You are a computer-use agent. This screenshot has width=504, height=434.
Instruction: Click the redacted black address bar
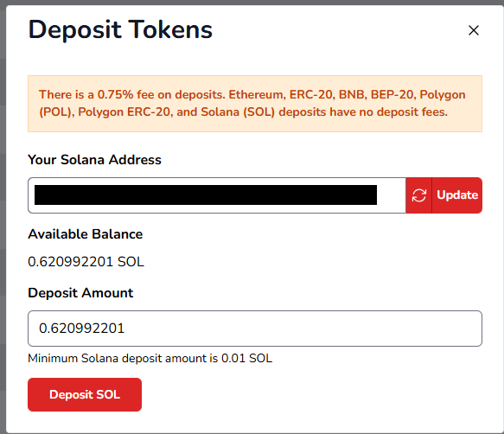[x=206, y=195]
